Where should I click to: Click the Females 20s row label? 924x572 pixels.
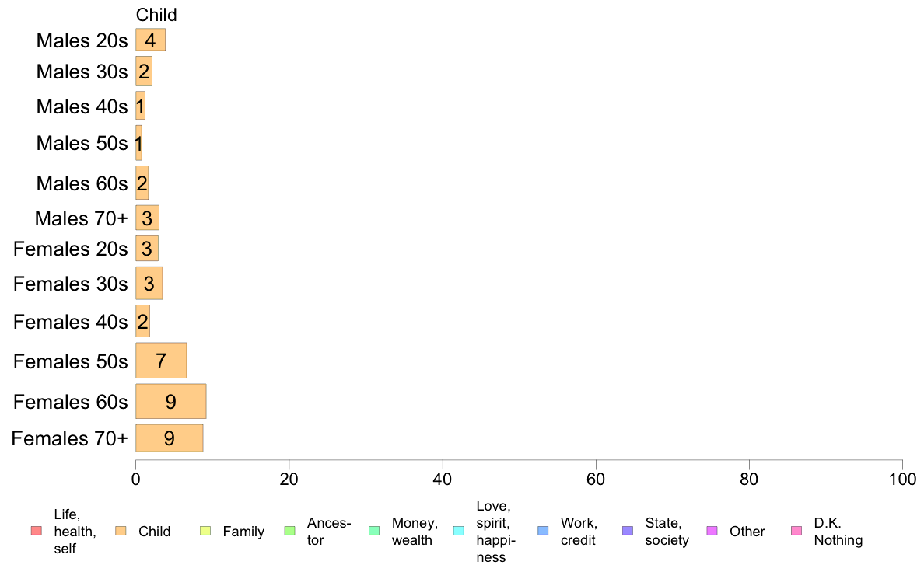pyautogui.click(x=70, y=249)
